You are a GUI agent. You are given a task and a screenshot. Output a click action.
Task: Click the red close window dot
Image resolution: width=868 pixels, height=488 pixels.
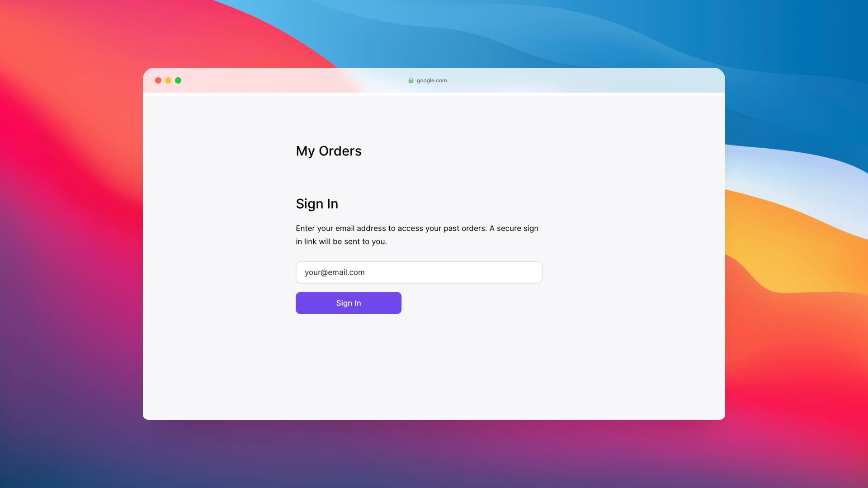pos(158,80)
